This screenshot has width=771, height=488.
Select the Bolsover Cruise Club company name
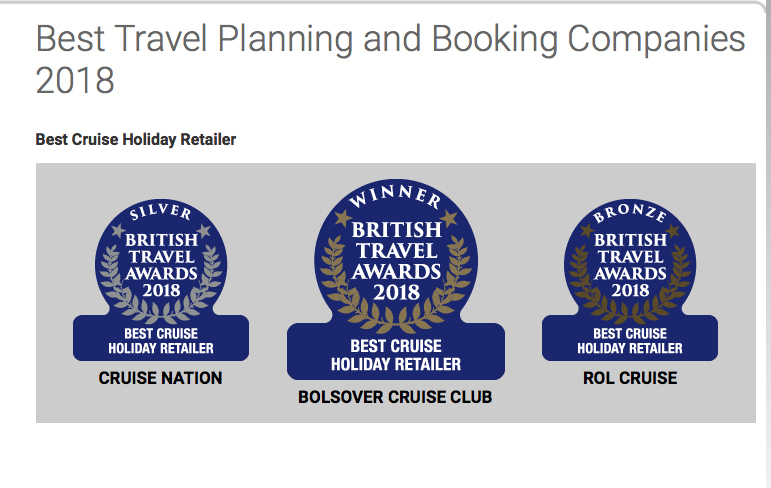coord(395,398)
